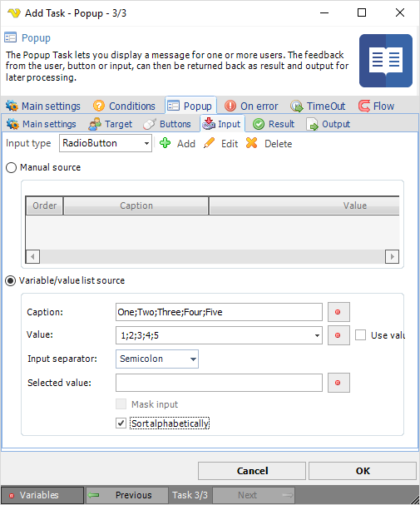Click the Next task button

point(254,495)
